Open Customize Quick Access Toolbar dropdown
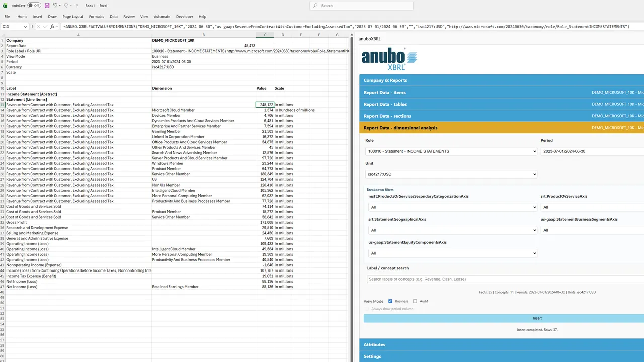 [77, 5]
